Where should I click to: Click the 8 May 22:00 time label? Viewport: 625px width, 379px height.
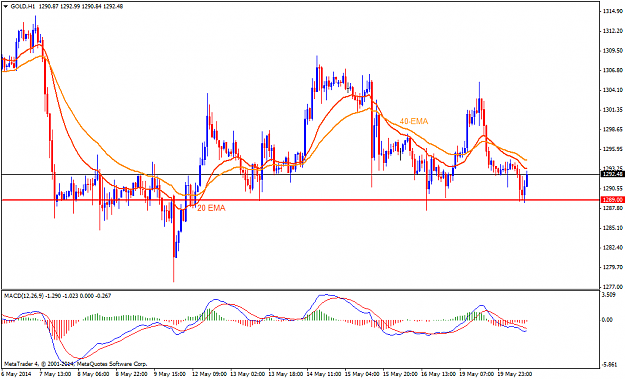pyautogui.click(x=132, y=375)
